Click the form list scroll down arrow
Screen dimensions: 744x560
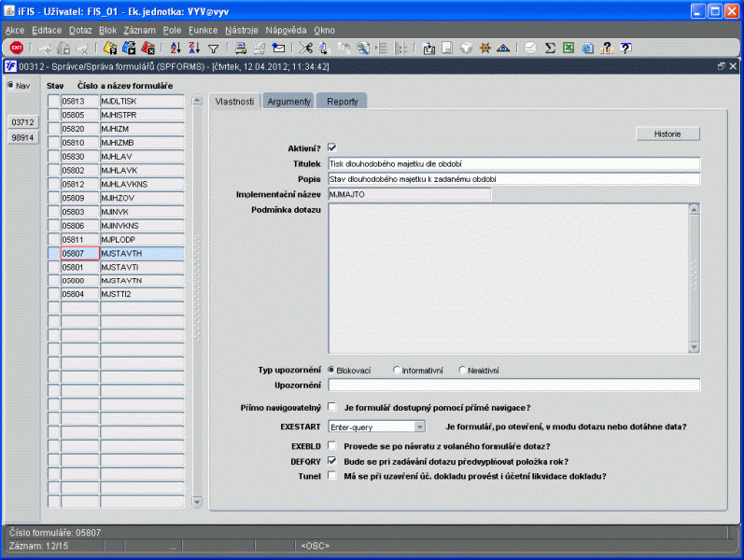197,501
